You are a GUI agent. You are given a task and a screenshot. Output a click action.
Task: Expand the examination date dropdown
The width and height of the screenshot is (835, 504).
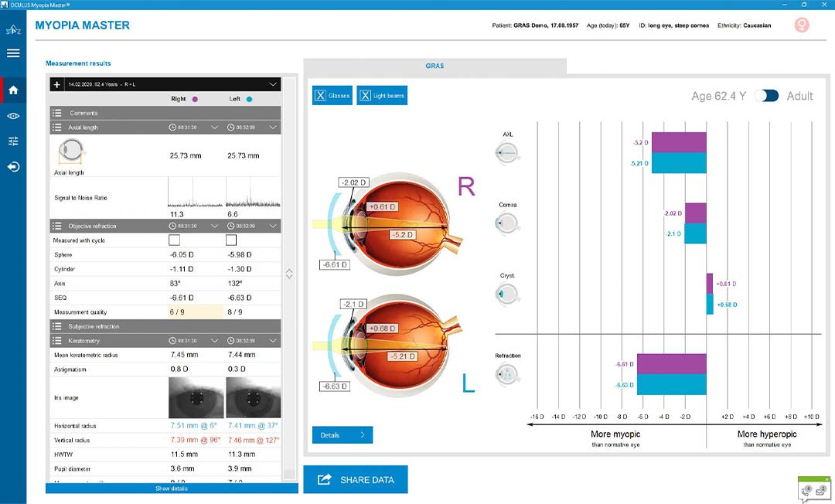(273, 84)
